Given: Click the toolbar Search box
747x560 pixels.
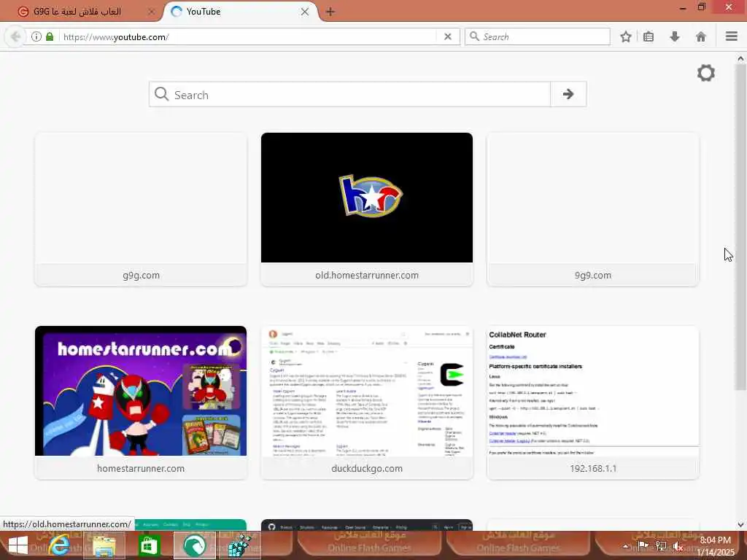Looking at the screenshot, I should pos(538,36).
